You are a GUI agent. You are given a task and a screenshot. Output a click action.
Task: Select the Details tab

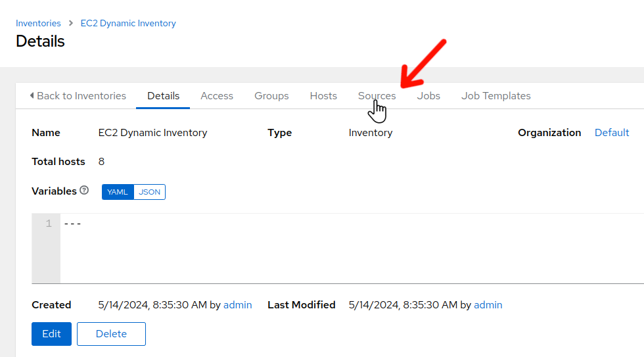click(163, 96)
